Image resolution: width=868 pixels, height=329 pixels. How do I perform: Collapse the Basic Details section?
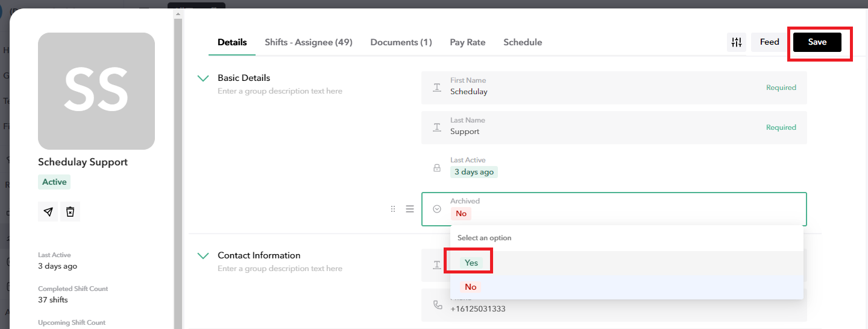[x=203, y=78]
